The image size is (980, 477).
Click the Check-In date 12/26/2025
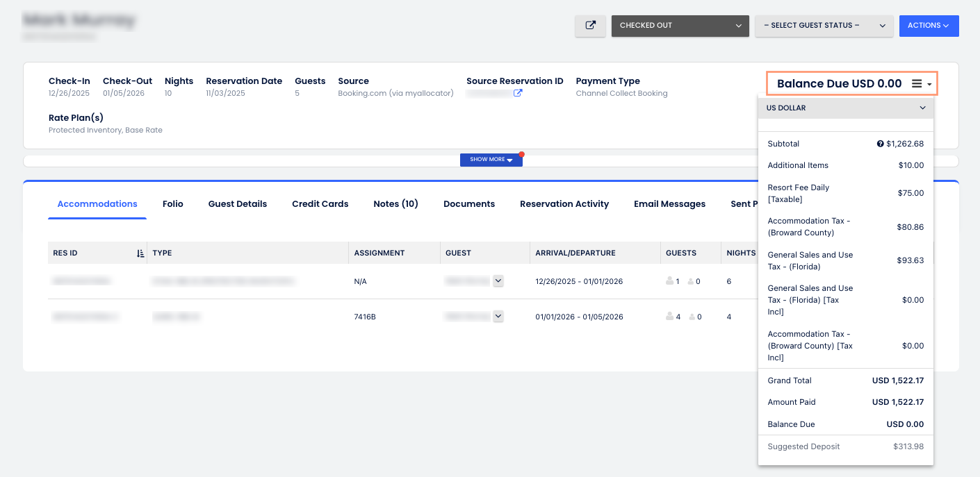tap(69, 93)
